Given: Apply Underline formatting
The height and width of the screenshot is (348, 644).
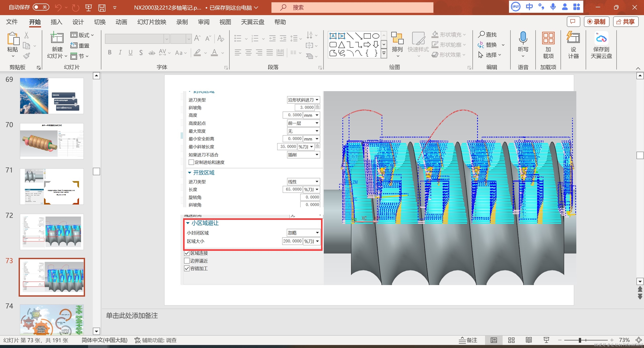Looking at the screenshot, I should point(130,53).
